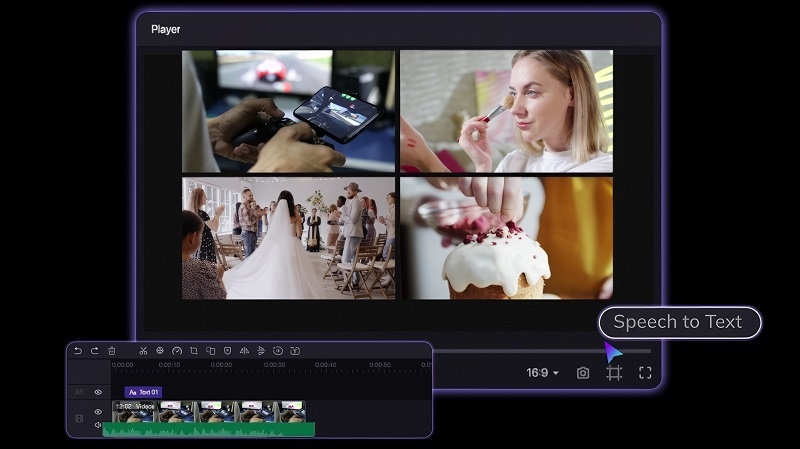The height and width of the screenshot is (449, 800).
Task: Click the last timeline toolbar icon
Action: click(295, 351)
